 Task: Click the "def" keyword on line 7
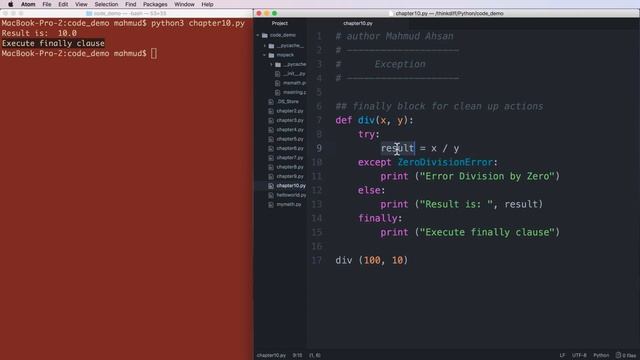(x=344, y=120)
